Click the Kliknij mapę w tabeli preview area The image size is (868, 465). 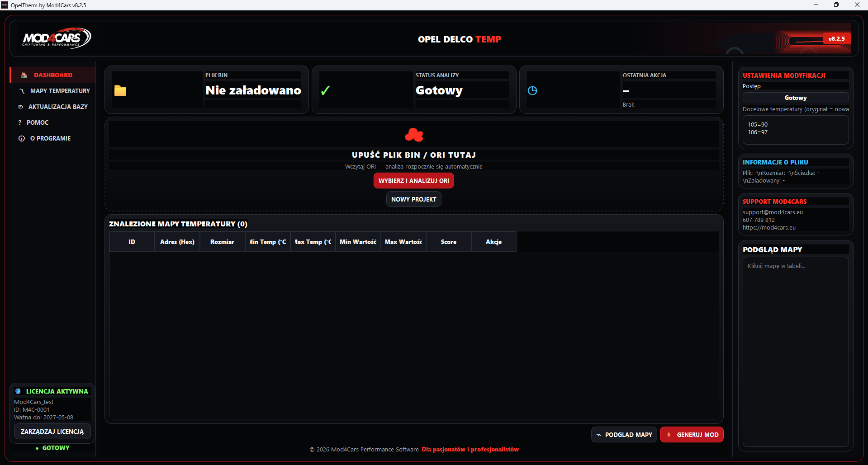(796, 352)
